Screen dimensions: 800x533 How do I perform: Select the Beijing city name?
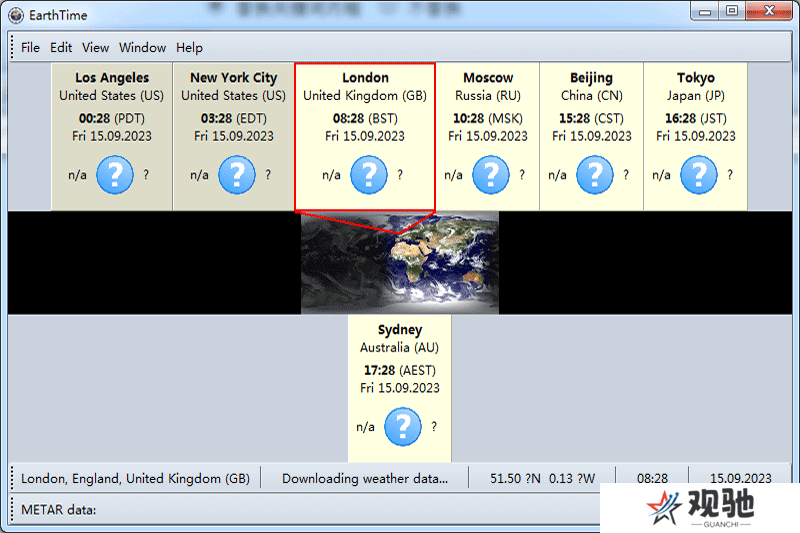(591, 78)
